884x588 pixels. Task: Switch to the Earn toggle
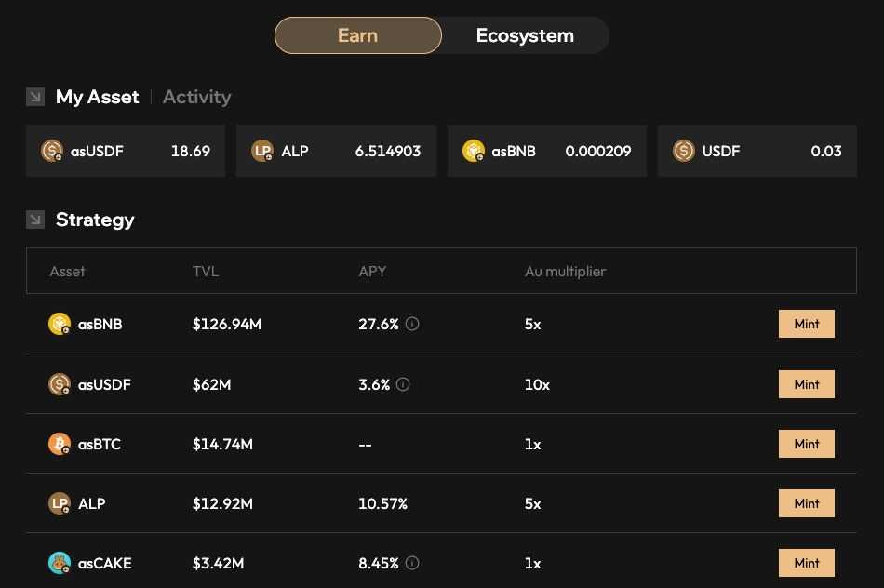pyautogui.click(x=358, y=35)
